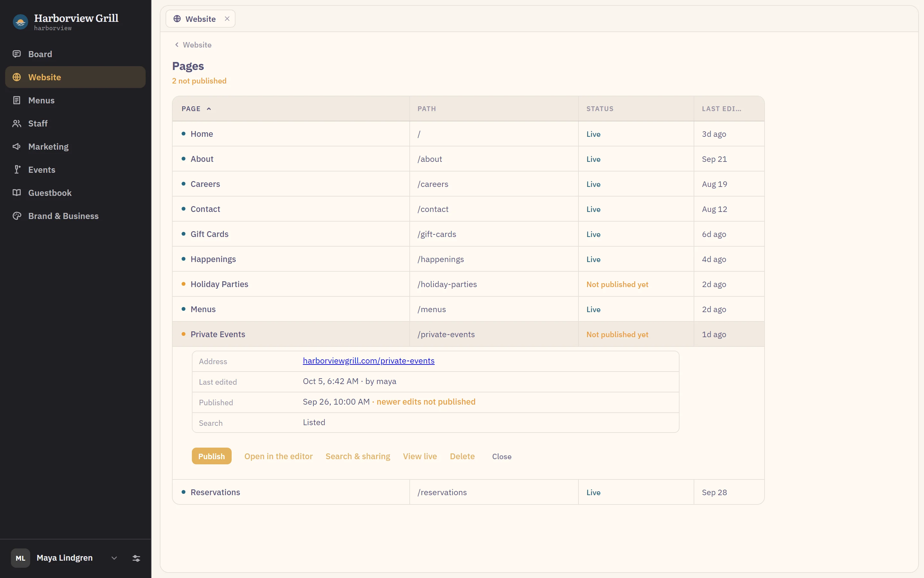Click the globe icon in the Website tab
Image resolution: width=924 pixels, height=578 pixels.
tap(177, 19)
